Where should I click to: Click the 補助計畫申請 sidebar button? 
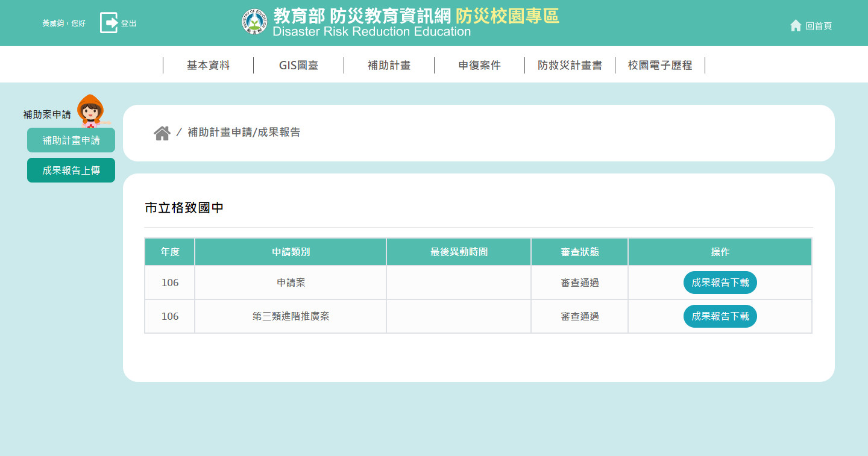(x=71, y=140)
